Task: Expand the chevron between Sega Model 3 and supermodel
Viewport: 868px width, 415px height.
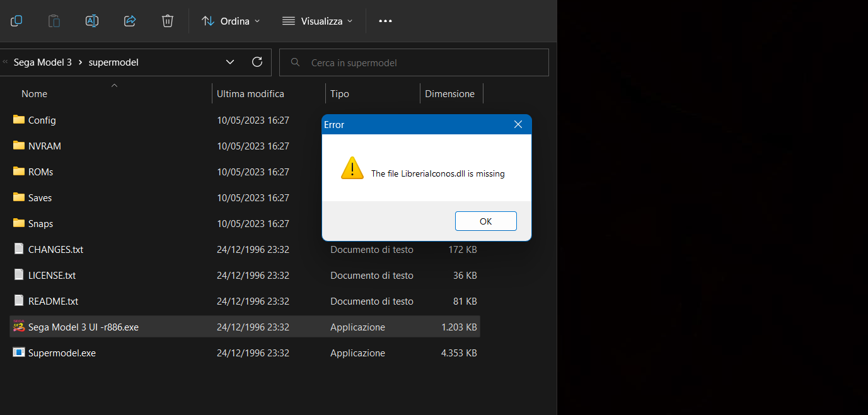Action: click(81, 62)
